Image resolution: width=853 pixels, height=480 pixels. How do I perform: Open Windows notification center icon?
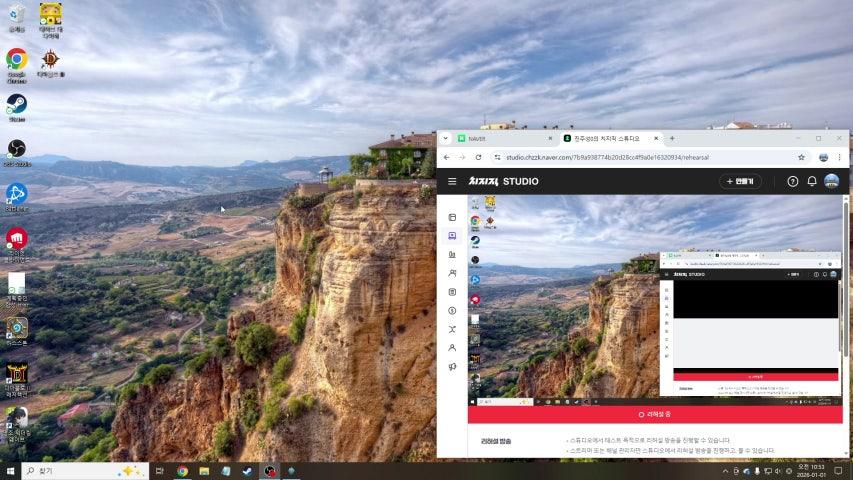click(x=838, y=471)
